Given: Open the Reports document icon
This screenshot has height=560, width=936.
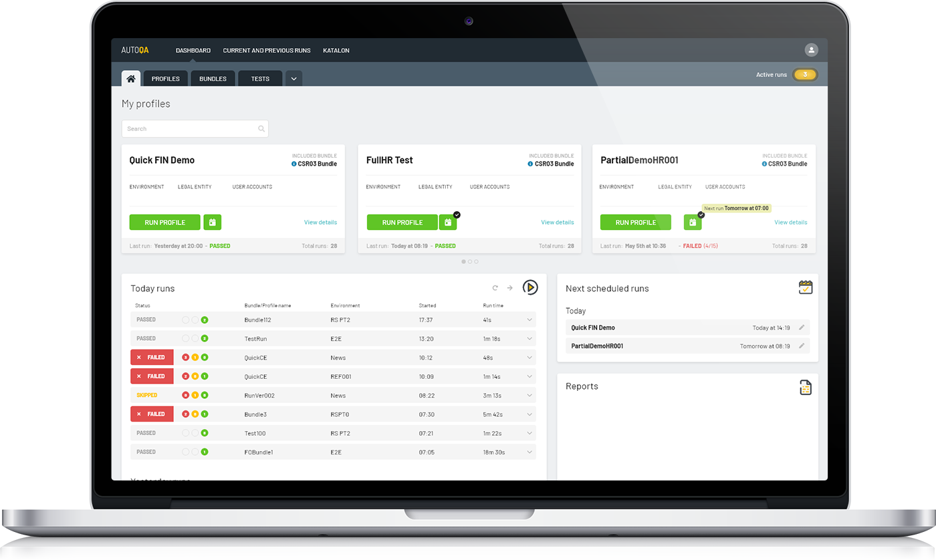Looking at the screenshot, I should tap(806, 387).
